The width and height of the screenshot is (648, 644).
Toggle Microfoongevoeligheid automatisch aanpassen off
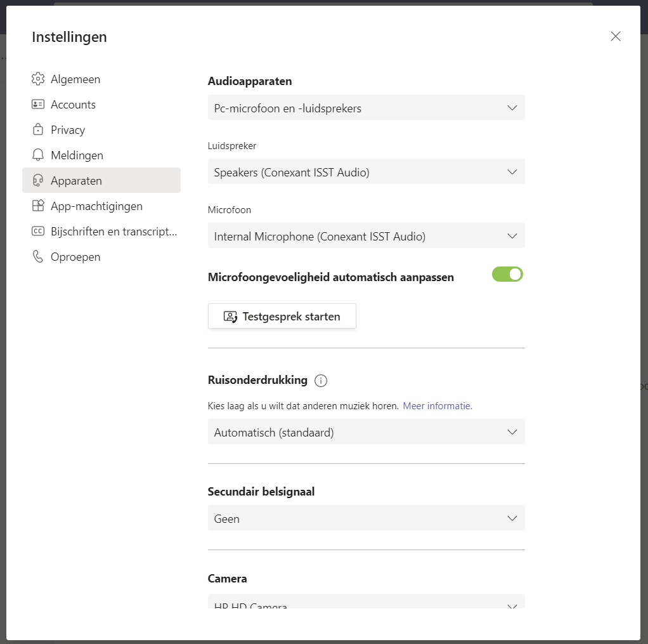point(507,274)
